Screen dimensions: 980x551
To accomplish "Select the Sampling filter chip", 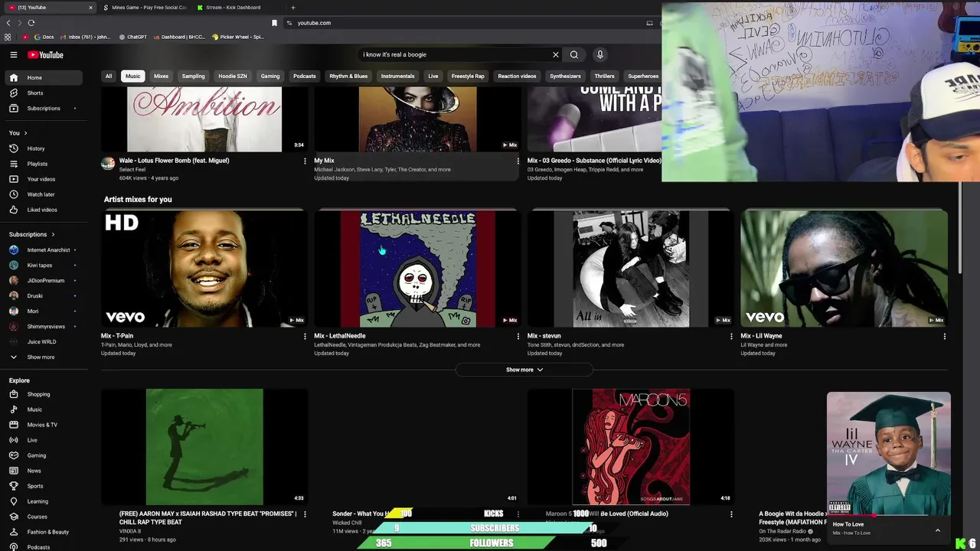I will [193, 76].
